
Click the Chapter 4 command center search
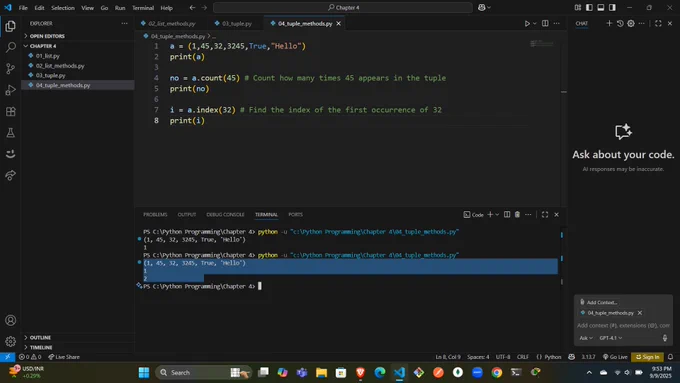click(343, 7)
